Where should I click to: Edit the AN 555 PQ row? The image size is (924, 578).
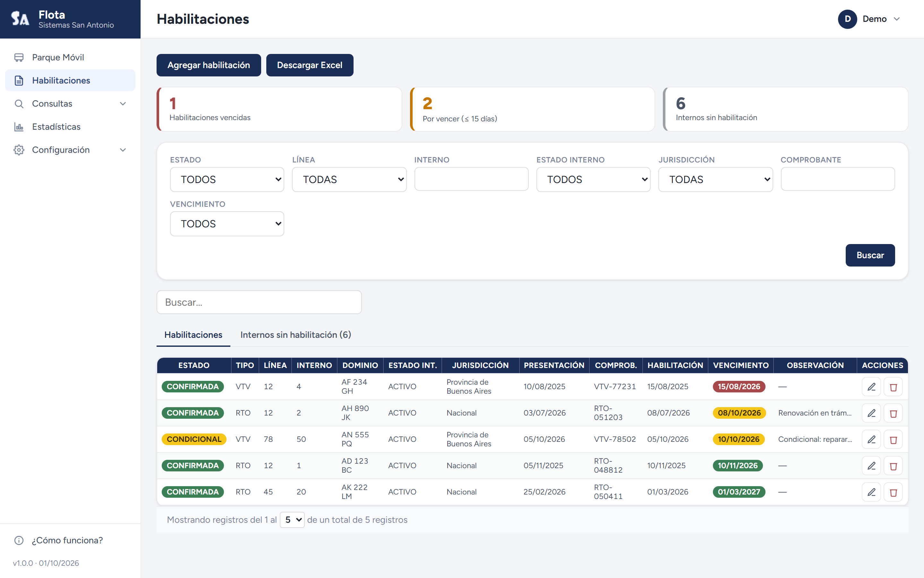[871, 440]
